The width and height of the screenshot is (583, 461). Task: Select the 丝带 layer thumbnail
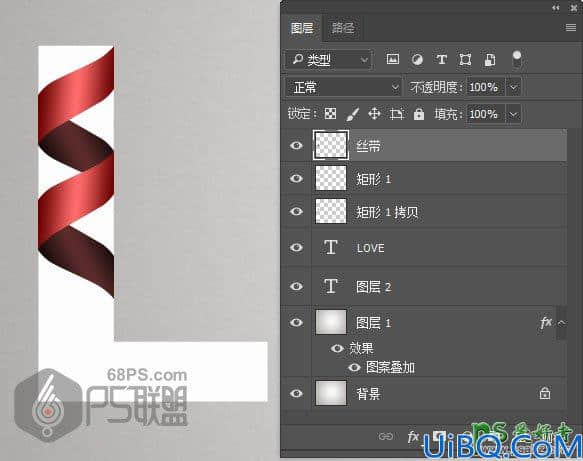pos(331,145)
